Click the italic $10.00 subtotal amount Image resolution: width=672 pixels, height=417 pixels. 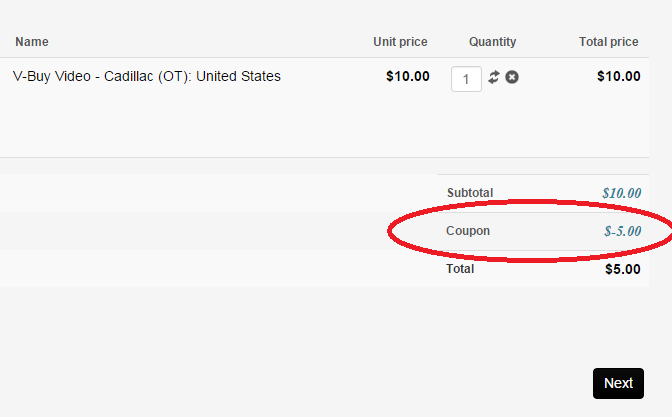coord(621,193)
